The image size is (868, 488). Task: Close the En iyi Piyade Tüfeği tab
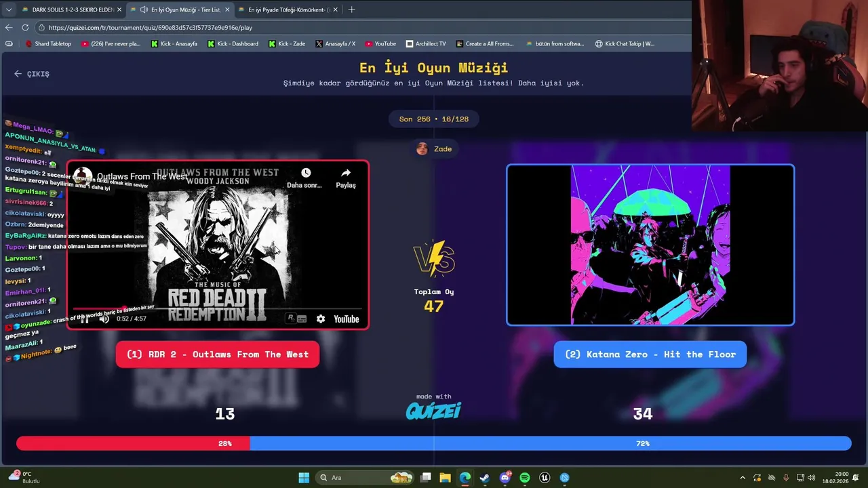pos(336,9)
